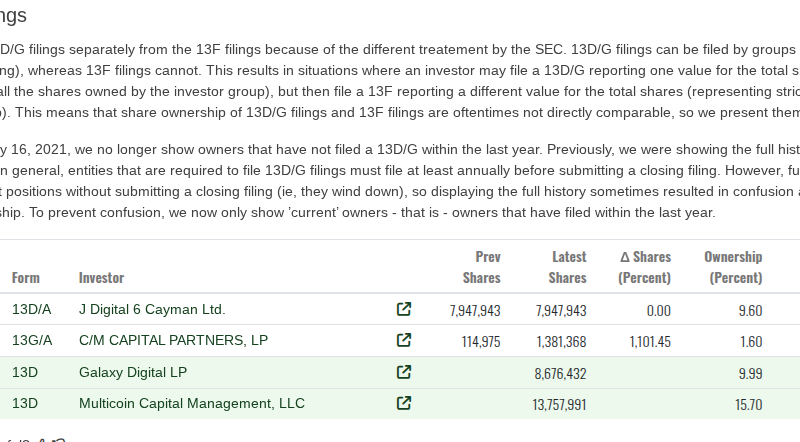
Task: Sort table by Form column header
Action: (25, 277)
